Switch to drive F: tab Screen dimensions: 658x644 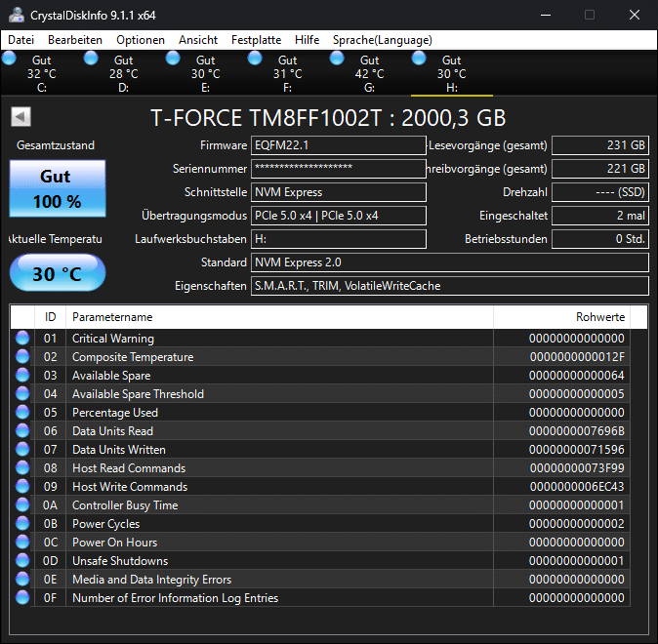[x=287, y=74]
